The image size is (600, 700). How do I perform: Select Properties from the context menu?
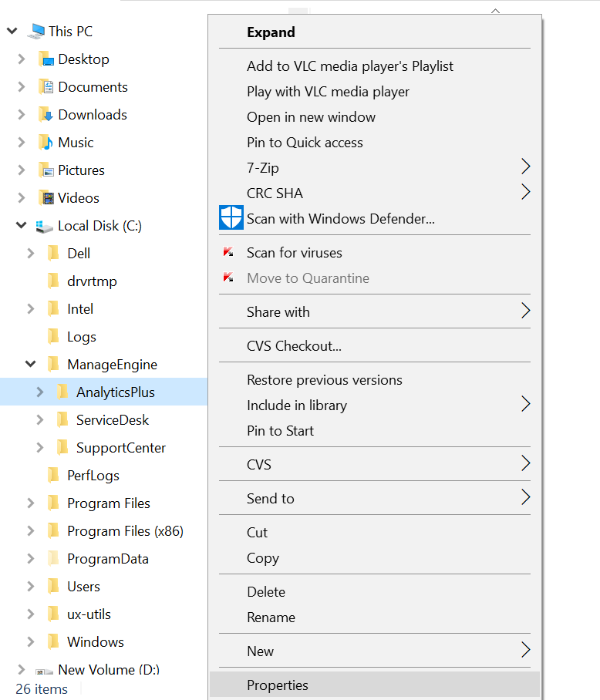click(x=278, y=685)
